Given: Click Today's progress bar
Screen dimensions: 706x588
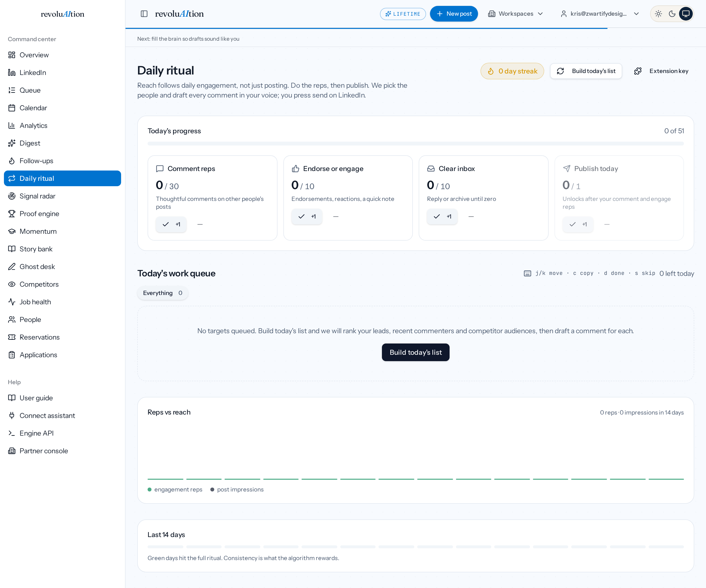Looking at the screenshot, I should (416, 144).
